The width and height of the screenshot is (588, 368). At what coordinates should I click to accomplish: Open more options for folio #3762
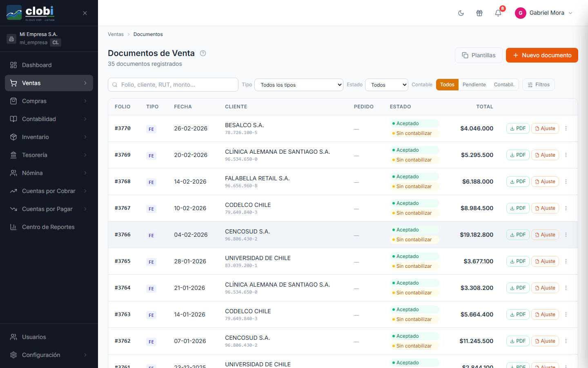[x=566, y=341]
